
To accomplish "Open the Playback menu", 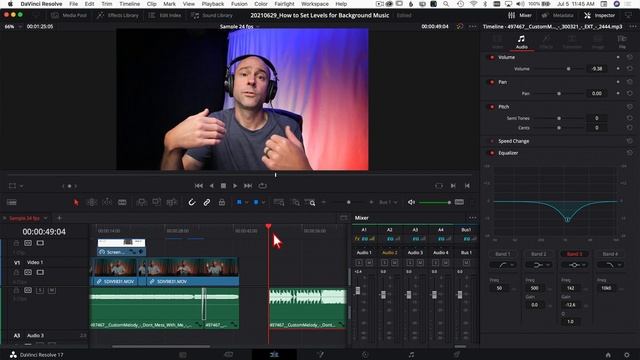I will click(x=213, y=4).
